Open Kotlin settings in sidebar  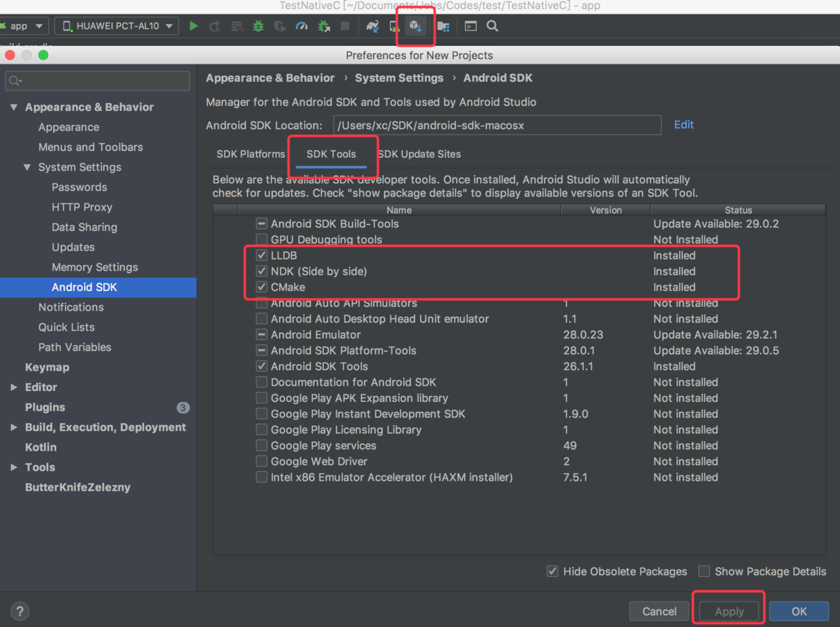(x=41, y=447)
